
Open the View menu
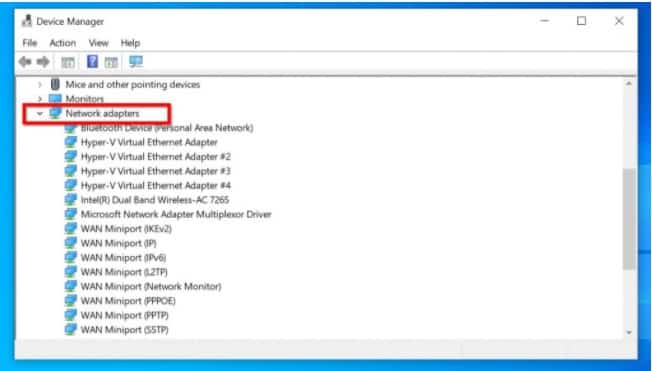pos(99,43)
